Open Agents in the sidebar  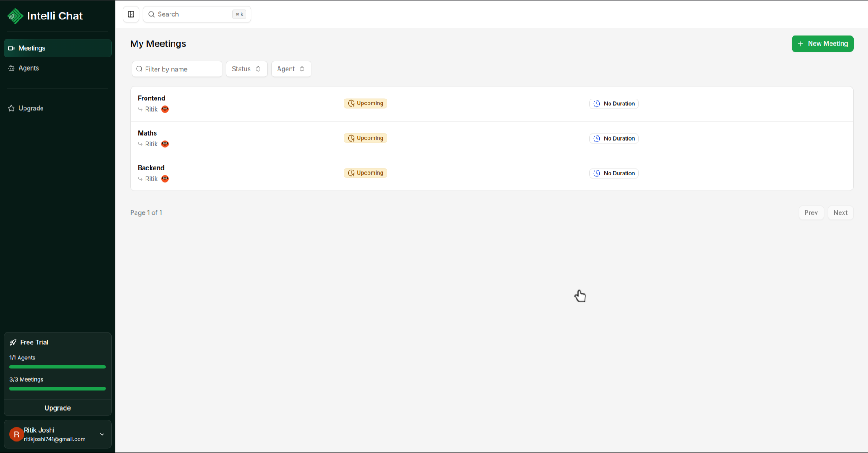(29, 68)
